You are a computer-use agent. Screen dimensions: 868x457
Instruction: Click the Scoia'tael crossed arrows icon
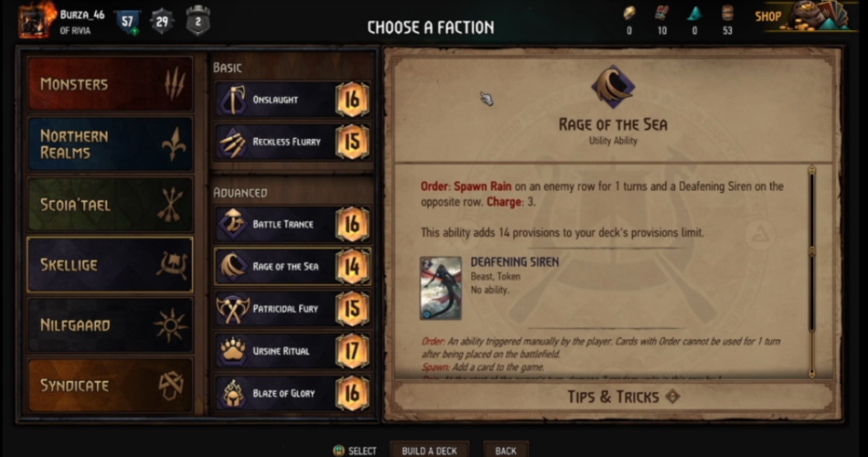(x=171, y=205)
